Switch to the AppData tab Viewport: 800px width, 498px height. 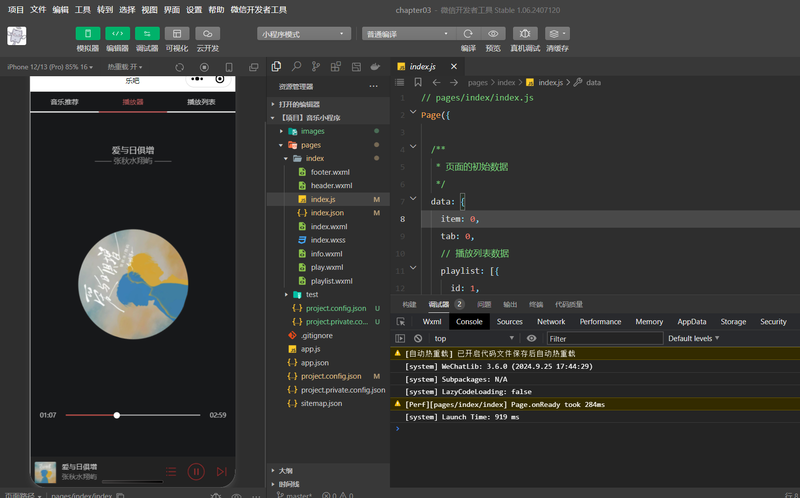(x=692, y=321)
